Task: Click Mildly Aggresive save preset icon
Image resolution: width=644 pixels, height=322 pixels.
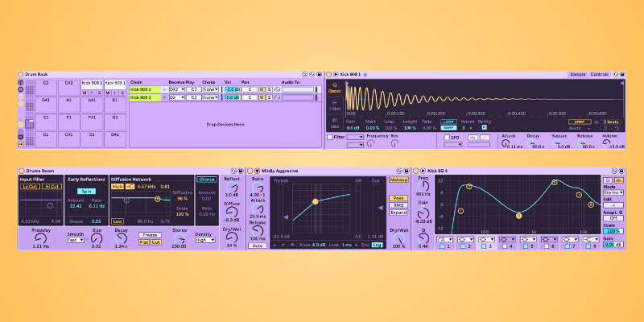Action: point(407,171)
